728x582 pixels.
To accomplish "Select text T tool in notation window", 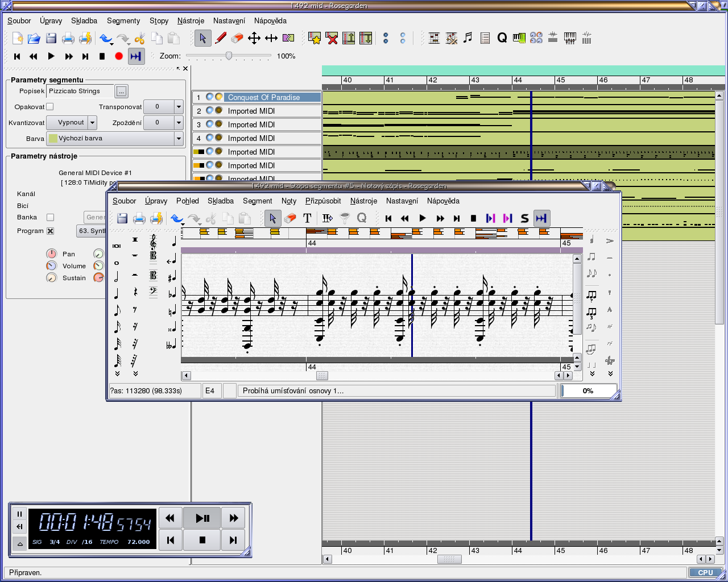I will click(307, 218).
